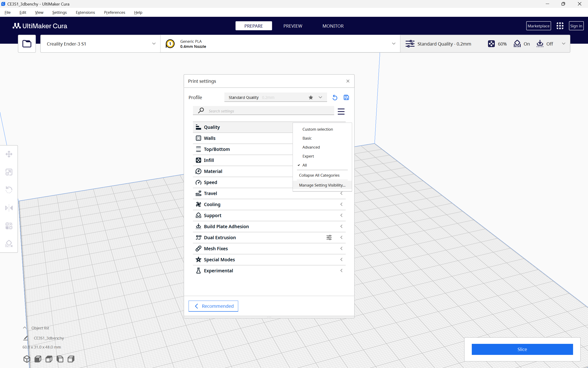Image resolution: width=588 pixels, height=368 pixels.
Task: Open the Help menu
Action: coord(138,12)
